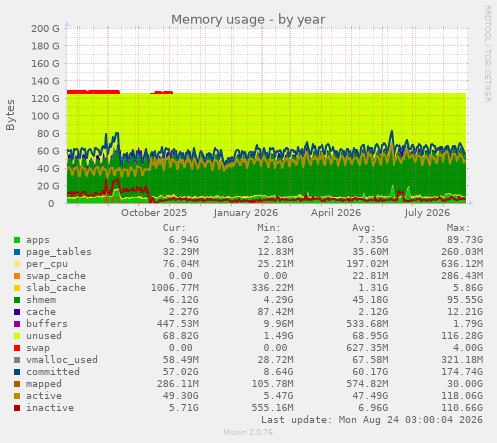
Task: Click the "Cur:" column header
Action: pos(174,228)
